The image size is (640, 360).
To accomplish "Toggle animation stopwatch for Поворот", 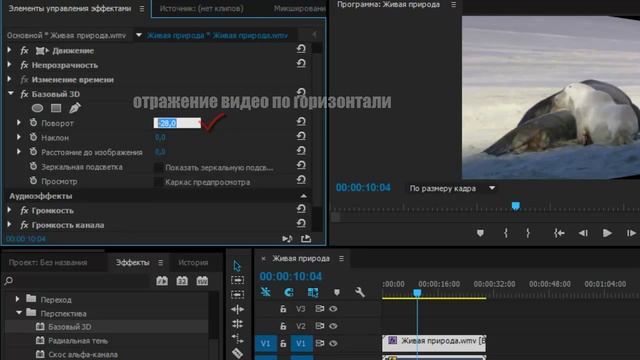I will 33,122.
